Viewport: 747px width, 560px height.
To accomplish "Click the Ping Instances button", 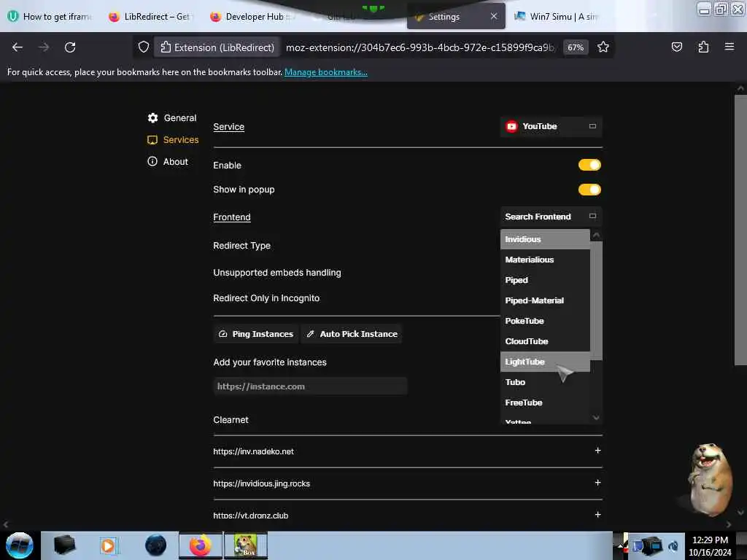I will point(256,334).
